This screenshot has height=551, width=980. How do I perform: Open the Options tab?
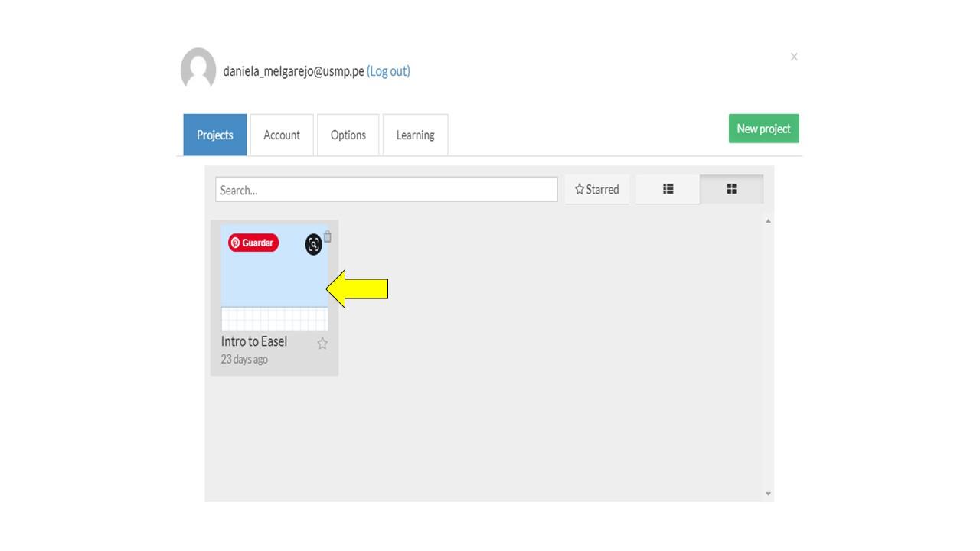pyautogui.click(x=348, y=135)
